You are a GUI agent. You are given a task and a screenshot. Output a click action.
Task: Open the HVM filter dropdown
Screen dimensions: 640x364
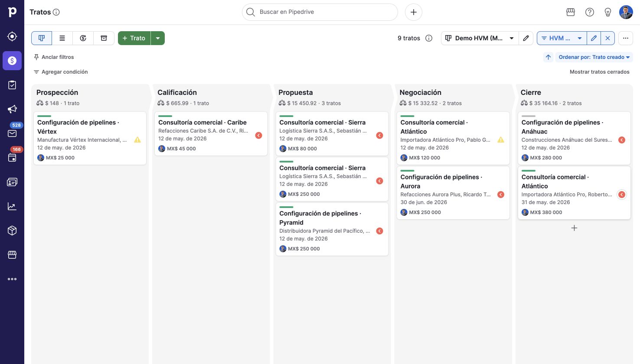coord(562,38)
